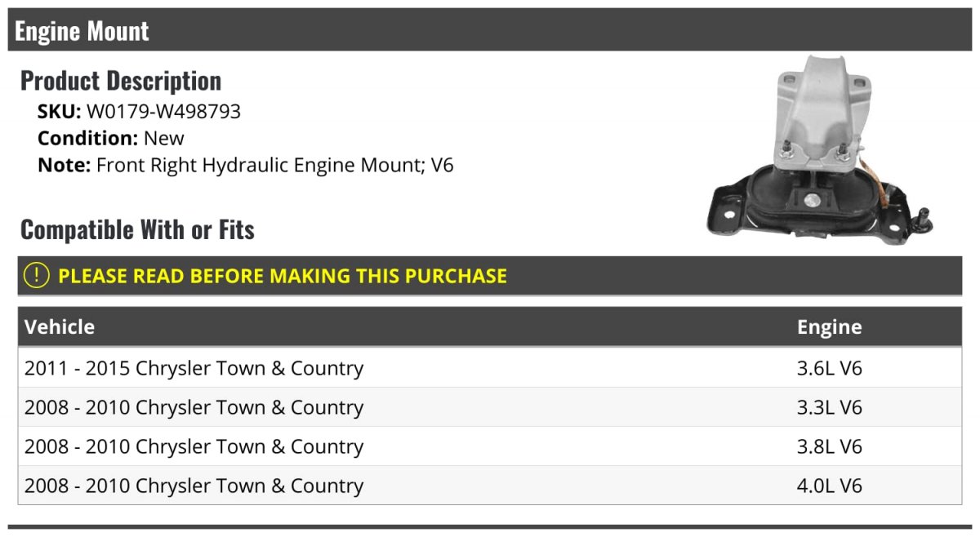Click the Engine column header
Viewport: 980px width, 537px height.
coord(829,327)
